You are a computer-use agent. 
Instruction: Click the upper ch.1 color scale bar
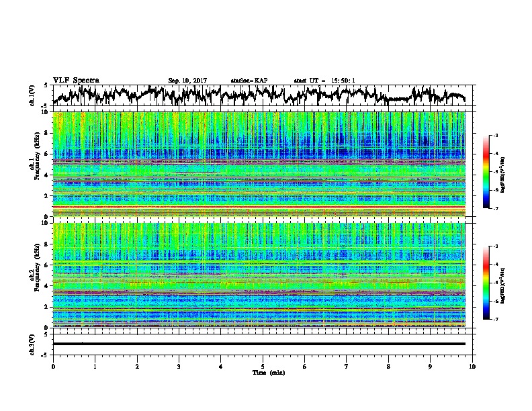486,172
